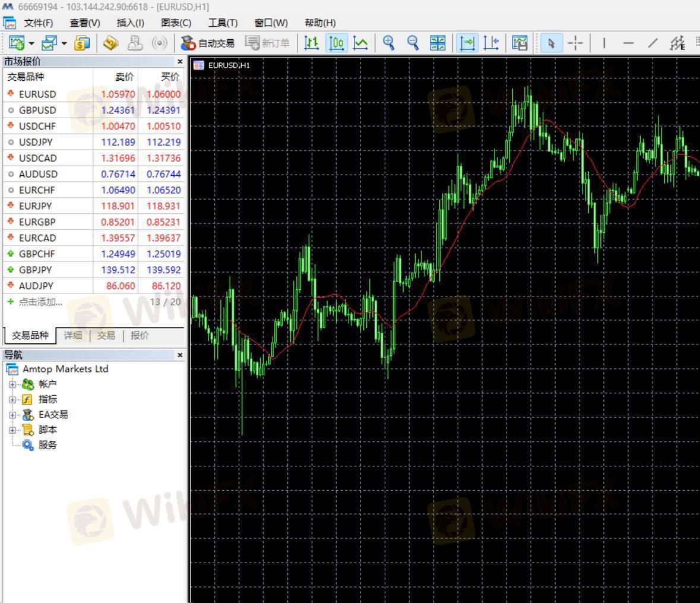The height and width of the screenshot is (603, 700).
Task: Open the Templates toolbar icon
Action: [520, 43]
